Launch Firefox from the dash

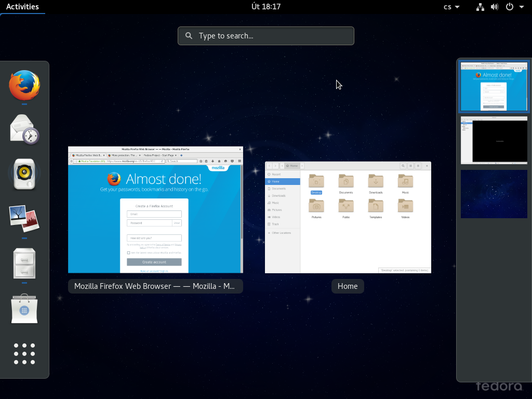coord(24,85)
